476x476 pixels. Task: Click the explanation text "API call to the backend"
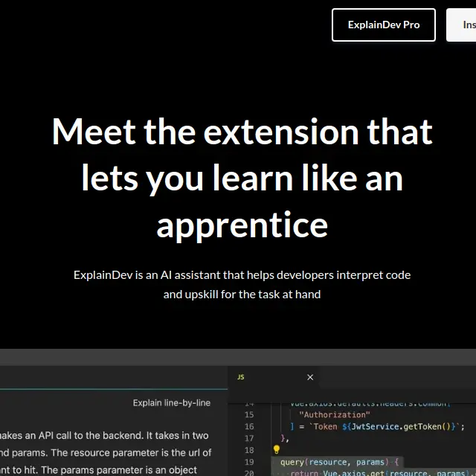pyautogui.click(x=91, y=436)
